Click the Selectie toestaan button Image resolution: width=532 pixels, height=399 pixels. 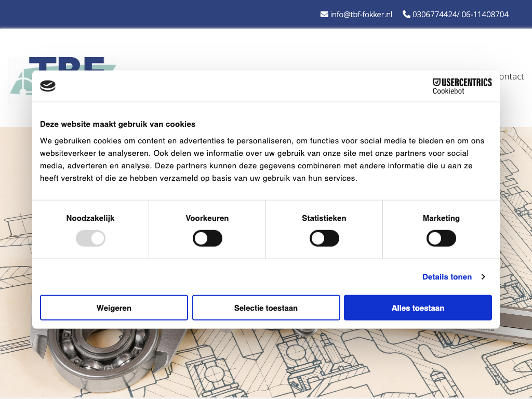tap(266, 308)
